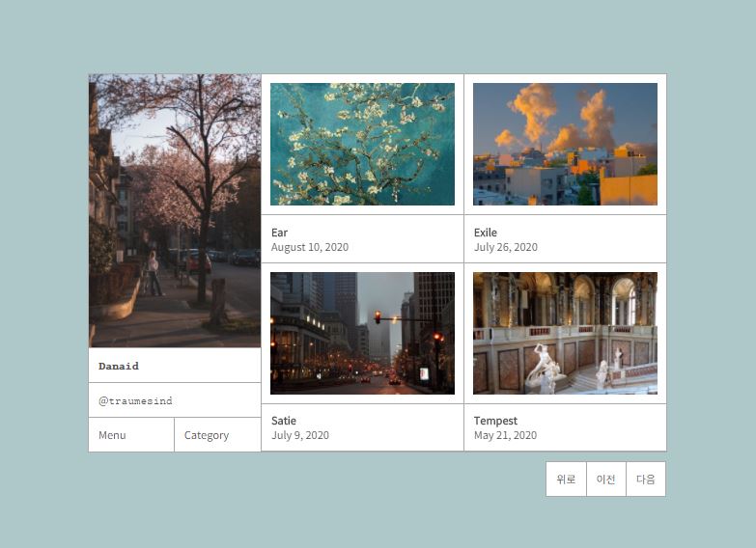Viewport: 756px width, 548px height.
Task: Click the 다음 button
Action: 646,479
